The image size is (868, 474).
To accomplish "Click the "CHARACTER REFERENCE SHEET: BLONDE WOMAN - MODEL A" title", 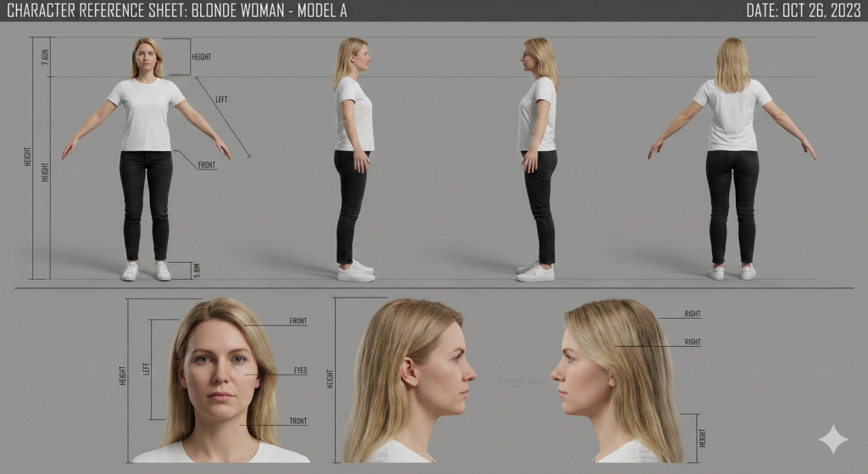I will point(177,10).
